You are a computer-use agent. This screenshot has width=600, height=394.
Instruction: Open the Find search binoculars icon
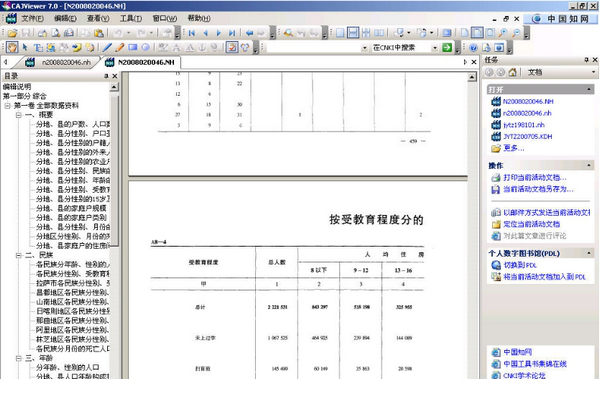click(x=288, y=33)
